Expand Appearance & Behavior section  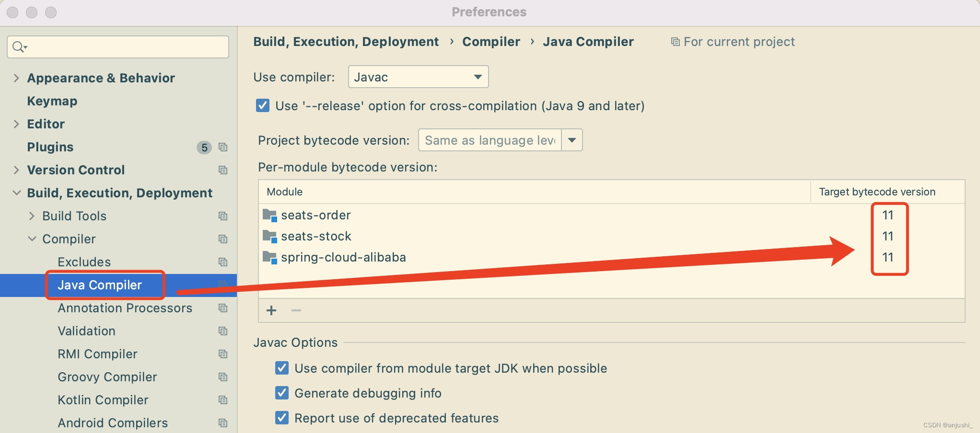click(16, 78)
